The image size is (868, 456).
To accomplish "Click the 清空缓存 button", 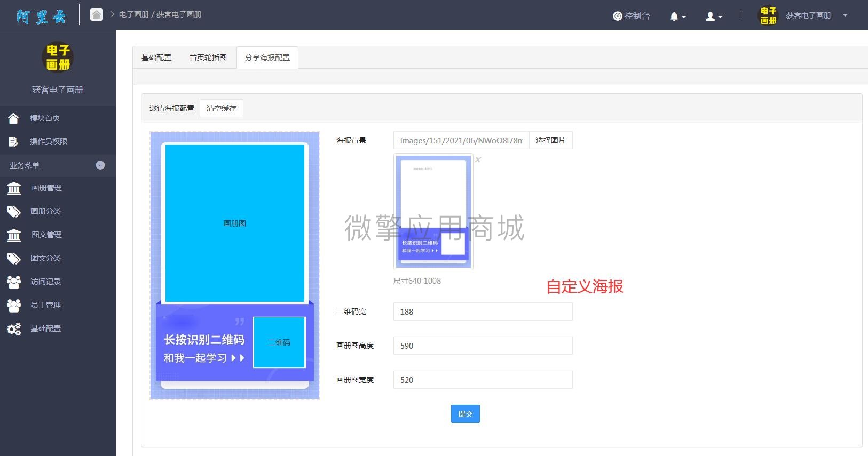I will coord(222,108).
